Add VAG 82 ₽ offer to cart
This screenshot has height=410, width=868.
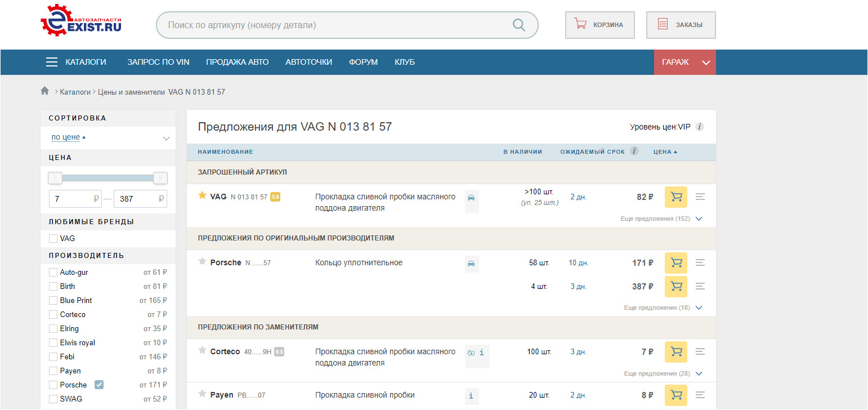(x=676, y=197)
